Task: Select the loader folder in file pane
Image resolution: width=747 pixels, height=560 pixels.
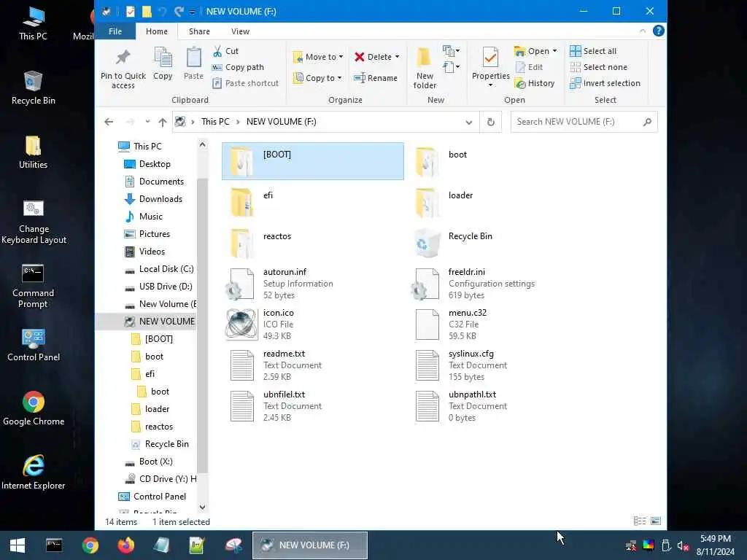Action: click(x=498, y=202)
